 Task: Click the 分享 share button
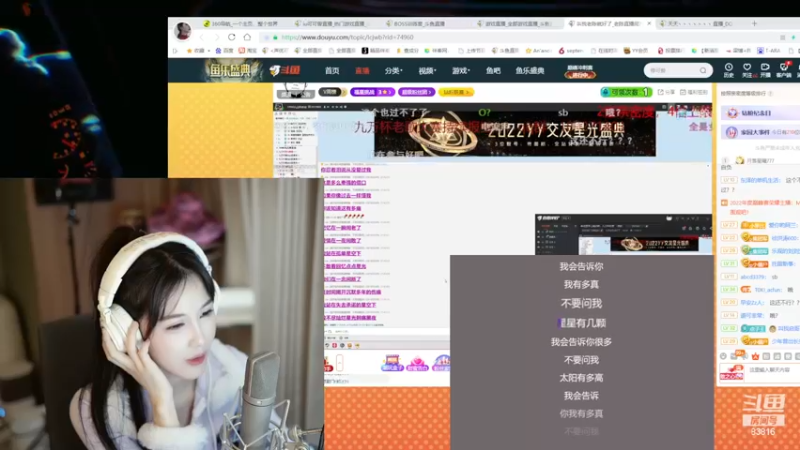666,92
